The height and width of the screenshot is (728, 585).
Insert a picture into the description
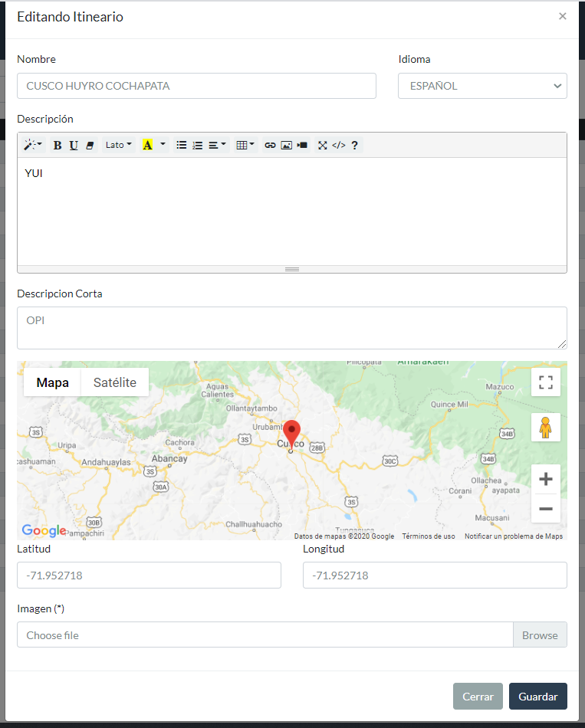pyautogui.click(x=286, y=145)
